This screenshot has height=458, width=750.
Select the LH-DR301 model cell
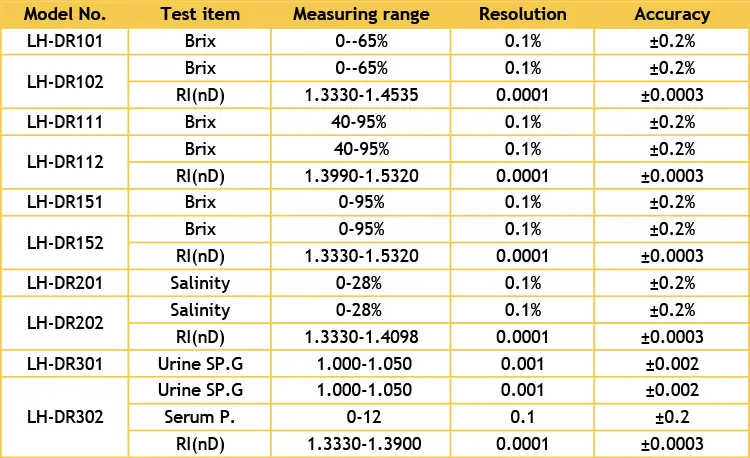click(64, 364)
